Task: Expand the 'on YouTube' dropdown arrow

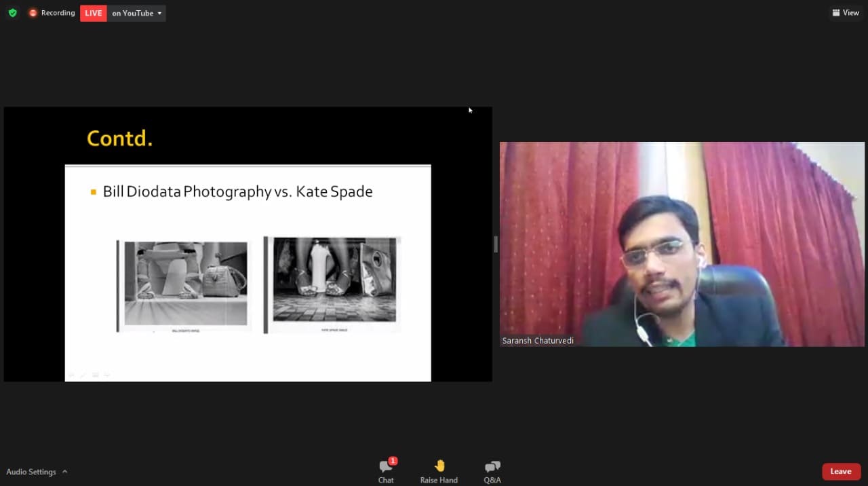Action: pyautogui.click(x=159, y=14)
